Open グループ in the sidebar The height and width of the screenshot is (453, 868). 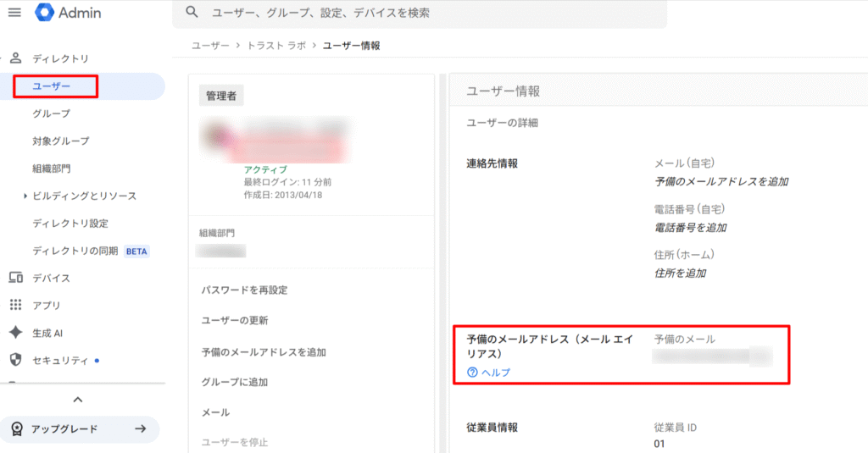pyautogui.click(x=52, y=113)
